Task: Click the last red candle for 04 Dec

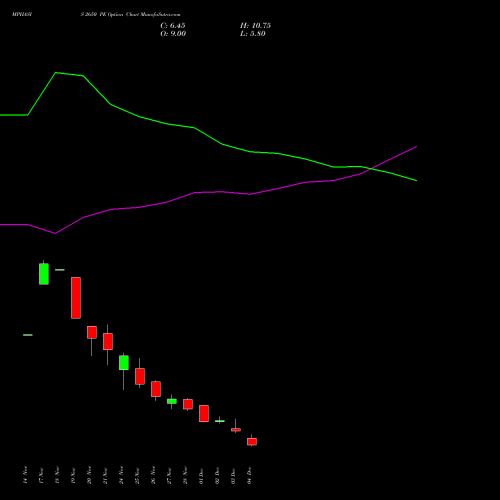Action: [252, 441]
